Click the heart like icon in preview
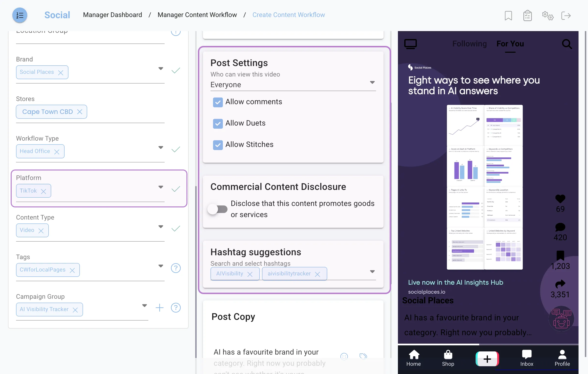588x374 pixels. [560, 199]
